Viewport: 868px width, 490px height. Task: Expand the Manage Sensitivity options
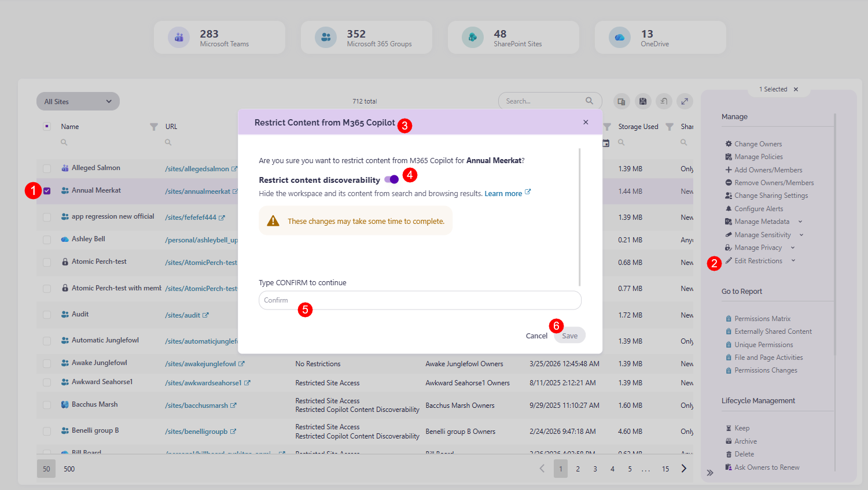[x=801, y=234]
